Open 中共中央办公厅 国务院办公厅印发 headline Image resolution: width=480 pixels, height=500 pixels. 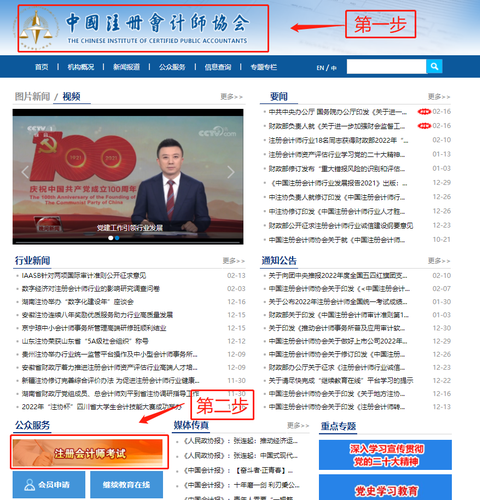[338, 112]
